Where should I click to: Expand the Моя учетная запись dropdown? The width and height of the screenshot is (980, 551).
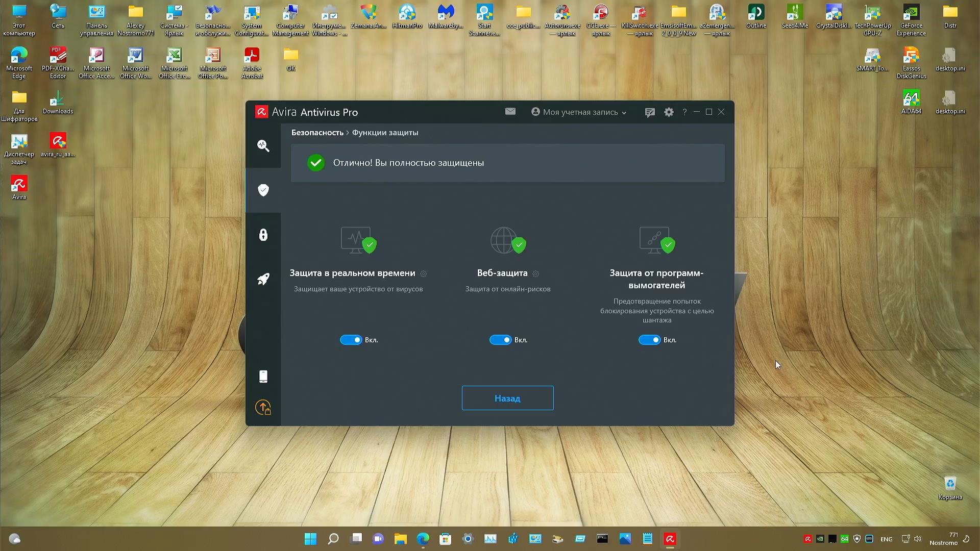(579, 112)
